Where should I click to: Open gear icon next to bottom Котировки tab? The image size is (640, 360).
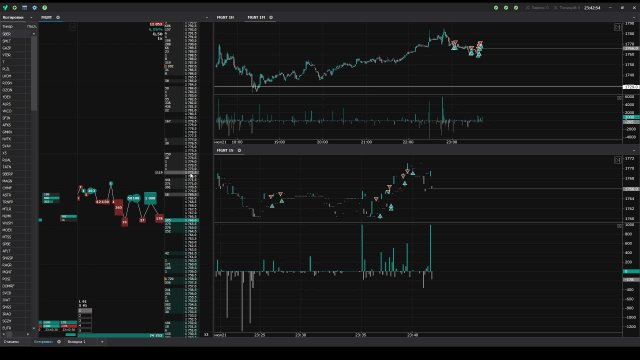(59, 342)
